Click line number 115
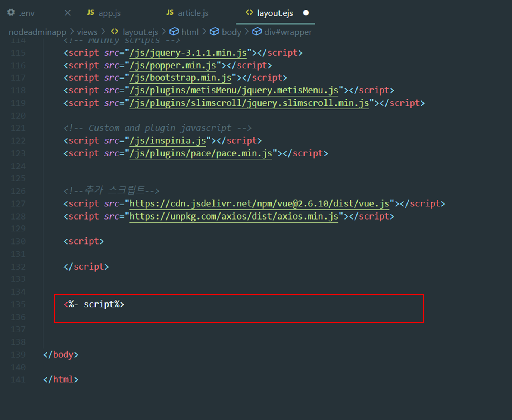Viewport: 512px width, 420px height. coord(18,53)
